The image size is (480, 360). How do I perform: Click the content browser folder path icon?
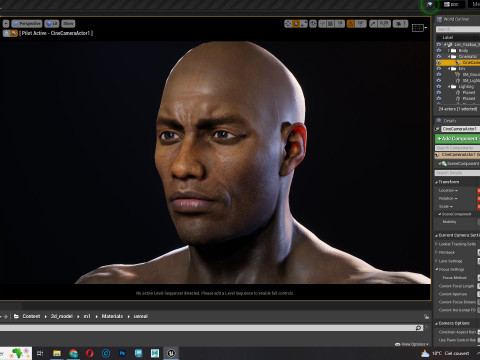pyautogui.click(x=16, y=316)
